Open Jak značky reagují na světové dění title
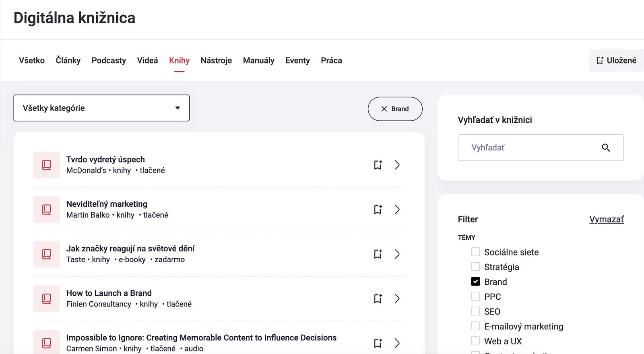The height and width of the screenshot is (354, 644). pos(130,249)
